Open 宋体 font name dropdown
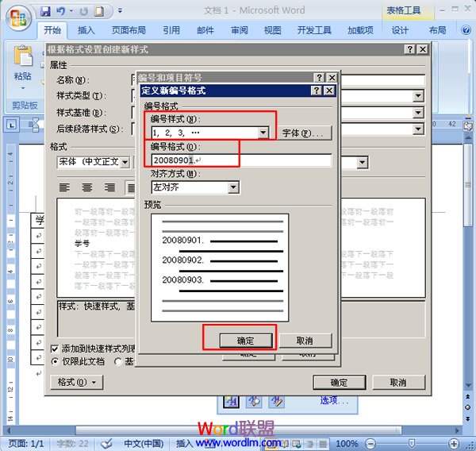The width and height of the screenshot is (476, 451). (x=125, y=162)
